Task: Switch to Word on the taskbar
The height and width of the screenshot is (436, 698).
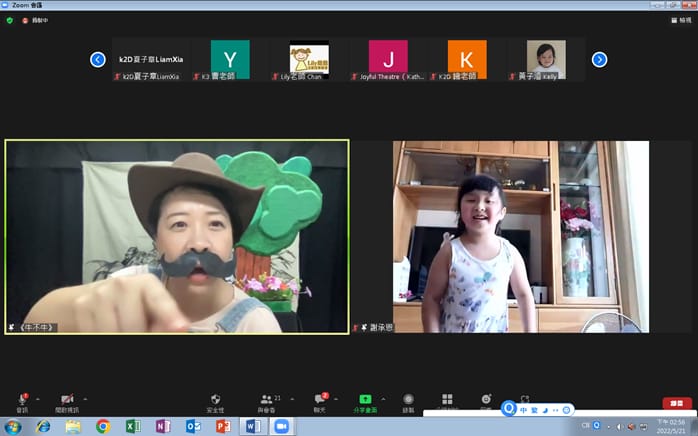Action: [x=253, y=427]
